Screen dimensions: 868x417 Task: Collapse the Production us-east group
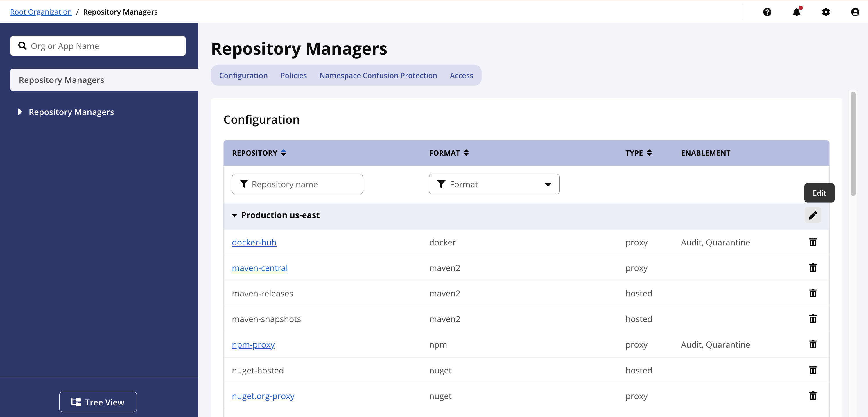pos(234,215)
